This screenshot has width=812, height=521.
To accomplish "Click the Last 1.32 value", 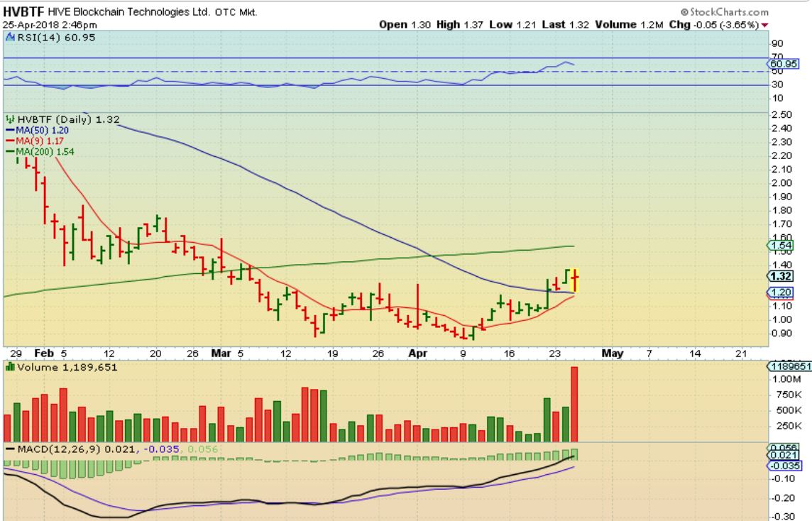I will point(566,24).
